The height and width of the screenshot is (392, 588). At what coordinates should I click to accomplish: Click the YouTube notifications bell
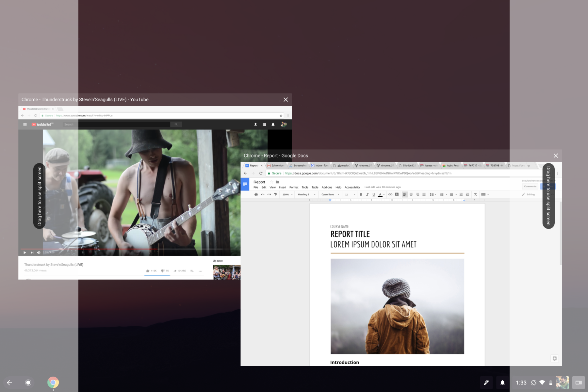pyautogui.click(x=272, y=124)
